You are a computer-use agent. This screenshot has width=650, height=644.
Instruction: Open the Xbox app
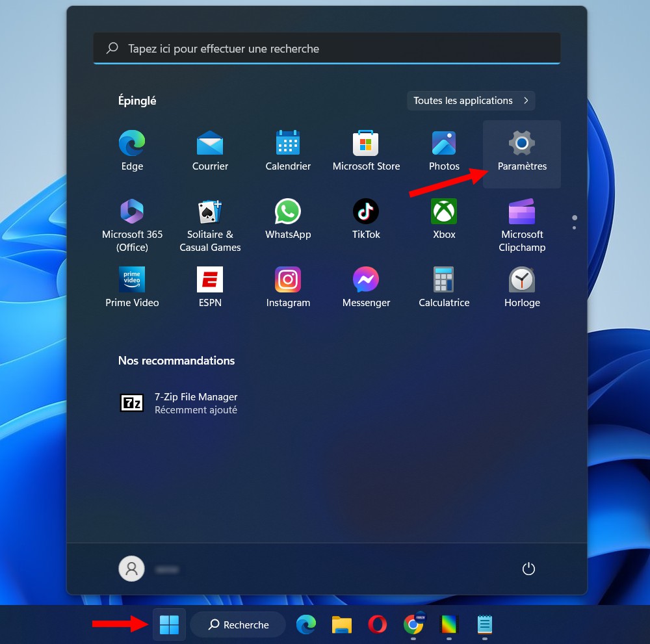[444, 218]
